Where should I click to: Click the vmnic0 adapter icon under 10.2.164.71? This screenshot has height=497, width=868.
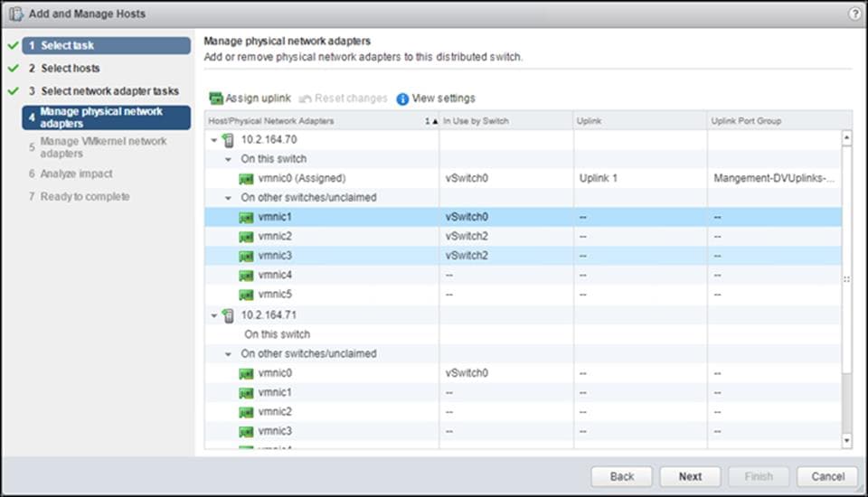246,373
